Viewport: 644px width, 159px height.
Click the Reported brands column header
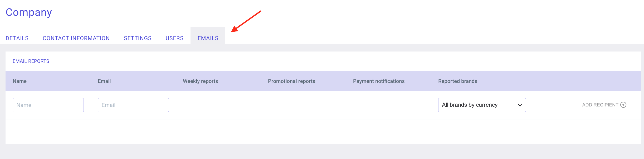[x=457, y=81]
